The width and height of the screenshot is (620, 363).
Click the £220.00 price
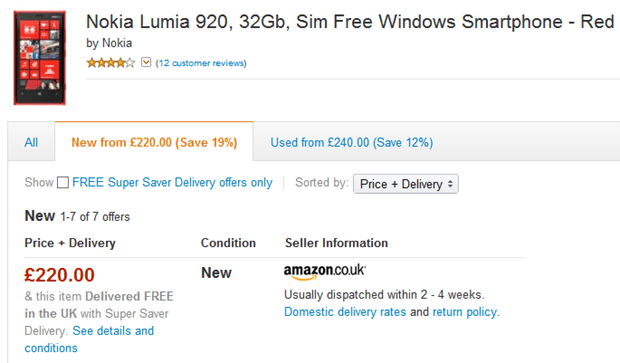click(x=59, y=275)
